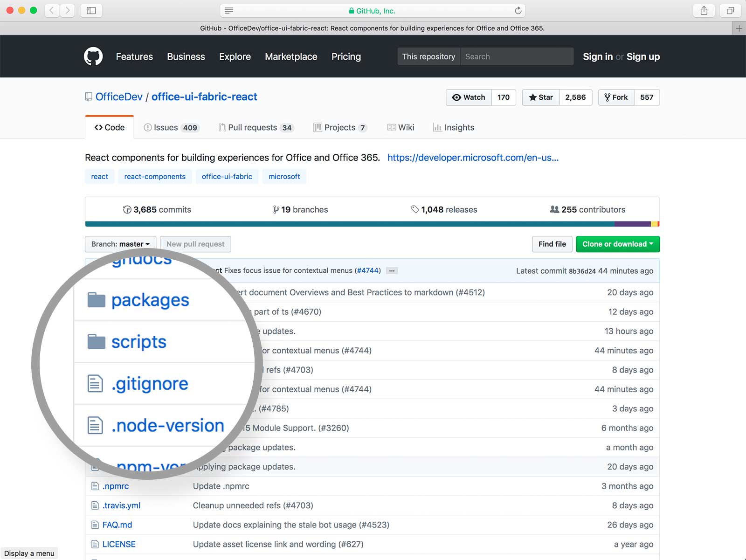Show all tabs icon in Safari

[731, 10]
